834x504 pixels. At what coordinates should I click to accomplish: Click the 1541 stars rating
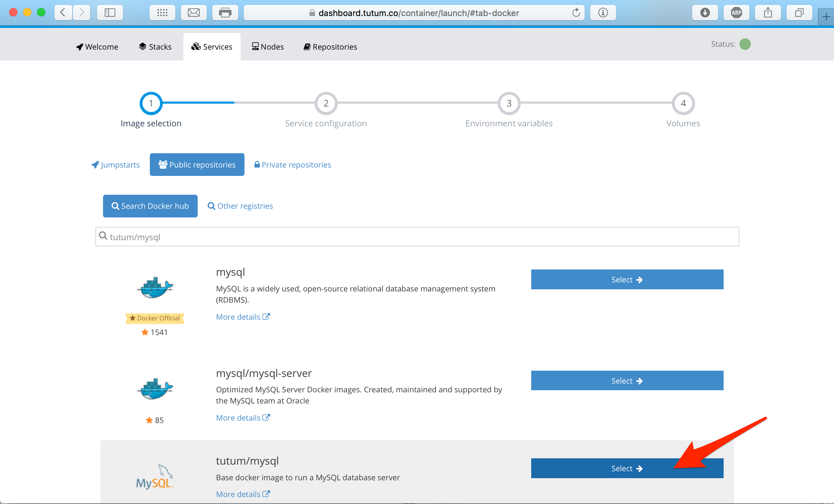(x=154, y=332)
